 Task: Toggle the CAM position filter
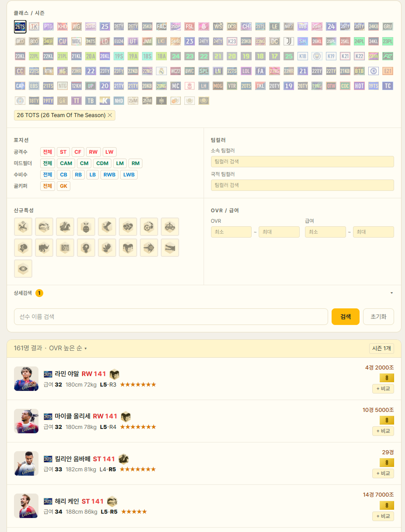[x=66, y=163]
